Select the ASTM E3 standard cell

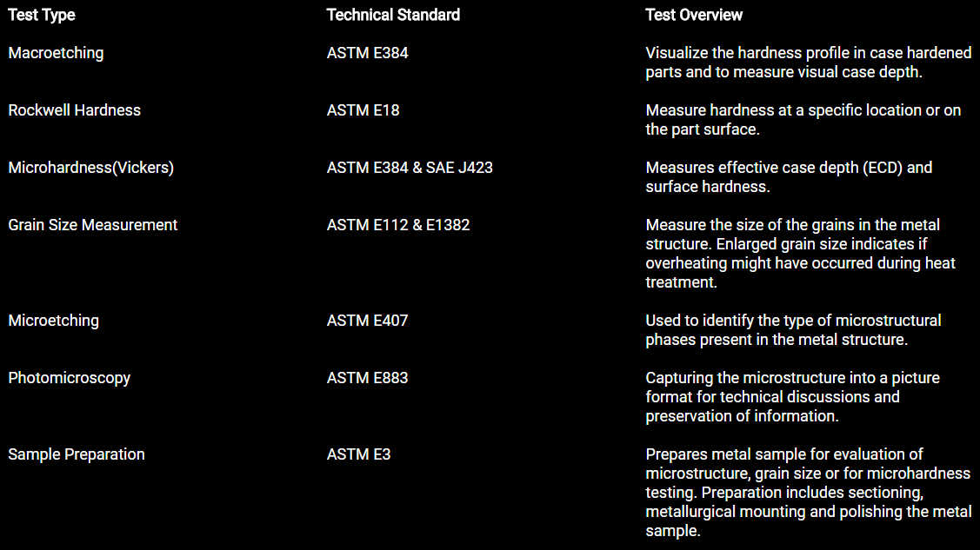tap(358, 454)
